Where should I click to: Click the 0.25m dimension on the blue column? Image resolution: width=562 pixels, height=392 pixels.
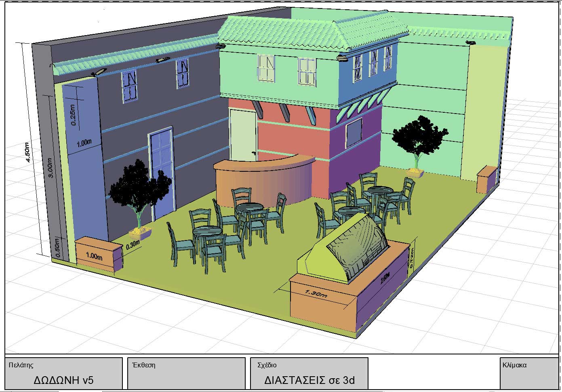click(x=73, y=115)
